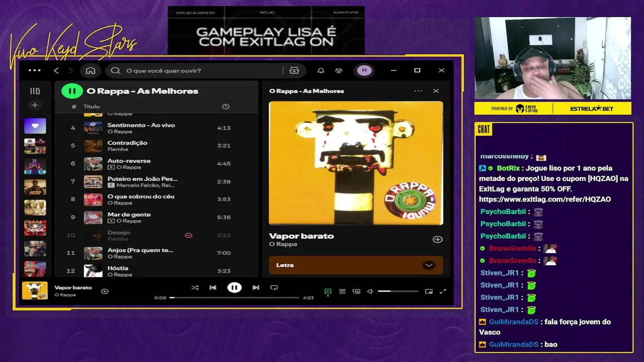Adjust the volume slider
Screen dimensions: 644x362
tap(397, 291)
